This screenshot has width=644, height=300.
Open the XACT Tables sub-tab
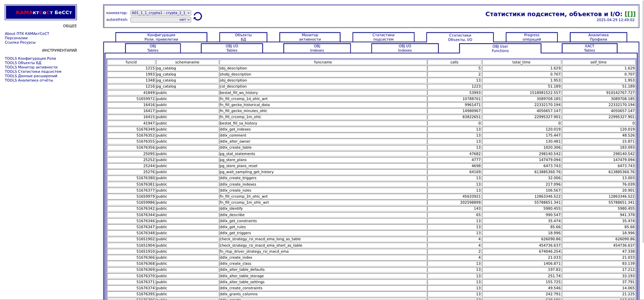pos(589,48)
